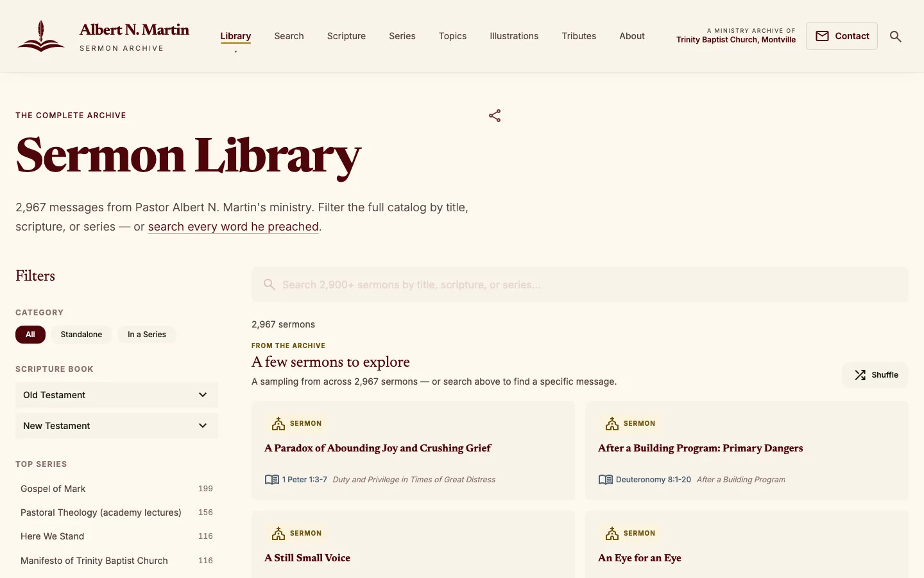The width and height of the screenshot is (924, 578).
Task: Go to the Search nav item
Action: (x=289, y=37)
